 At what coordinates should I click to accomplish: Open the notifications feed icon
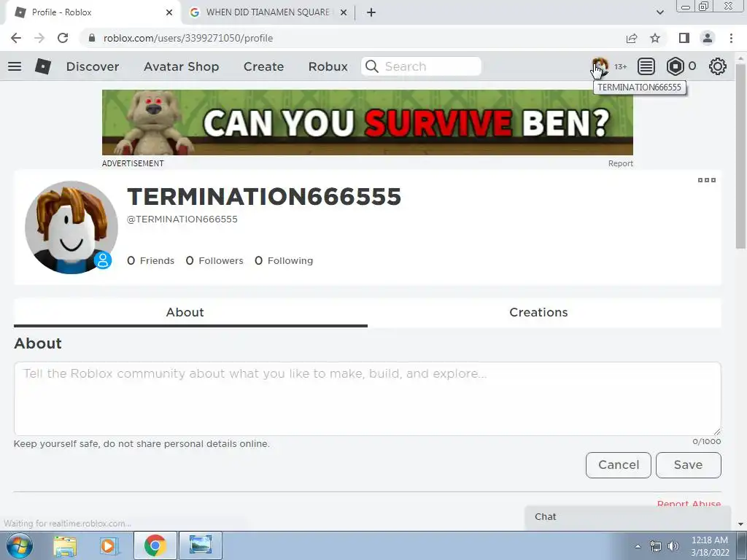pyautogui.click(x=646, y=66)
